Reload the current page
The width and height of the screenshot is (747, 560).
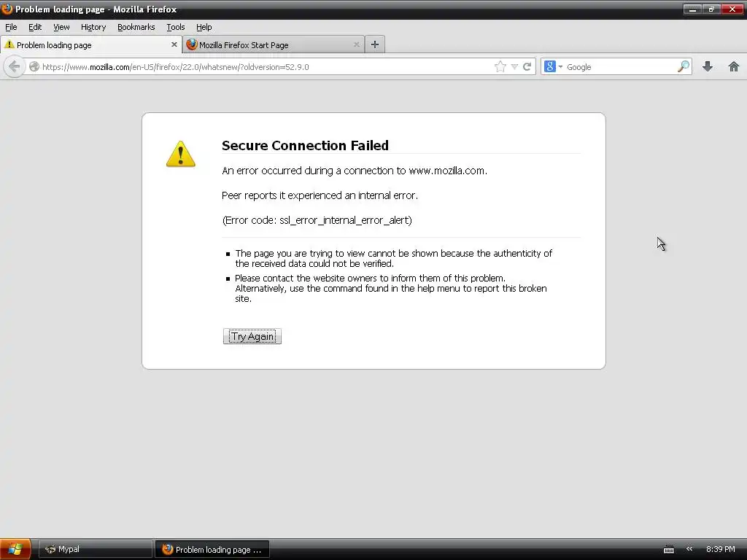tap(527, 66)
